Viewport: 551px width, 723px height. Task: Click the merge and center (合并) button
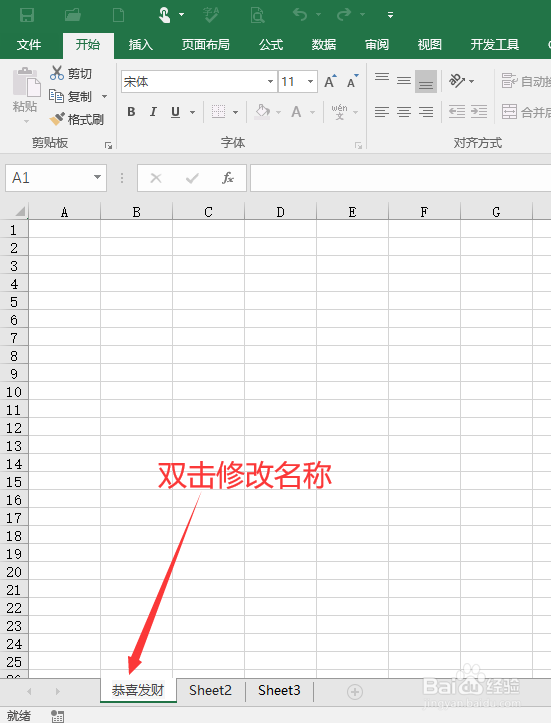(526, 112)
